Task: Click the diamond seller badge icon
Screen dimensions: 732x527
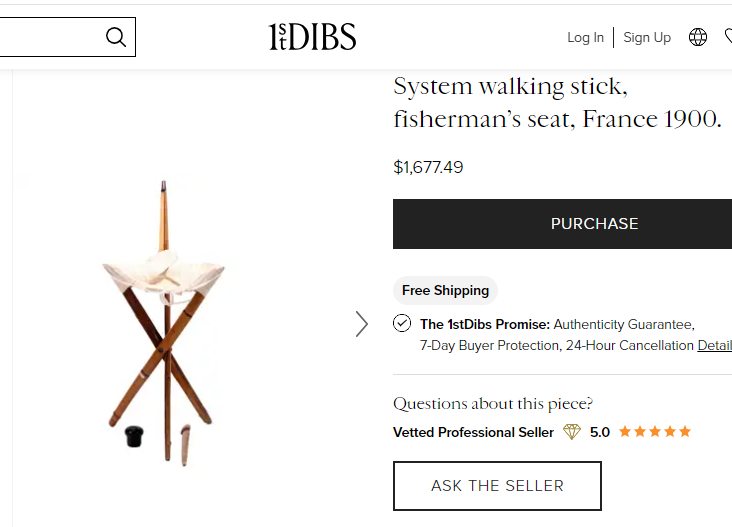Action: click(572, 432)
